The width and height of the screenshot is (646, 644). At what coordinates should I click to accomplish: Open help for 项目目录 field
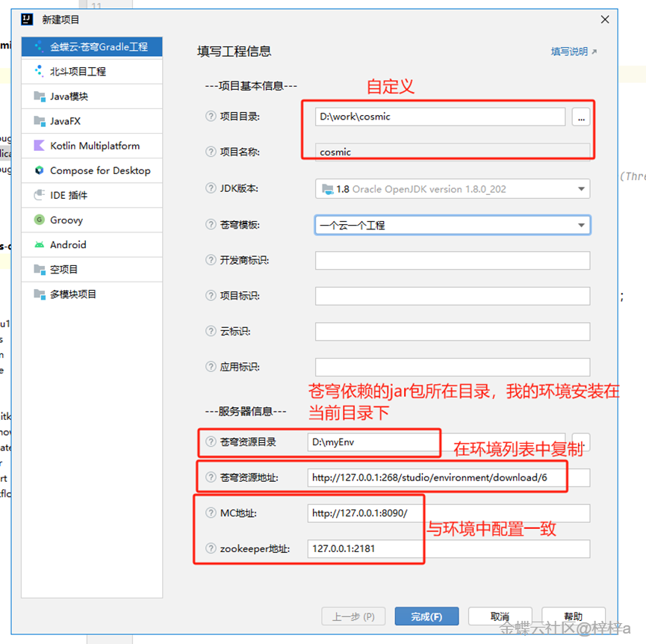point(211,117)
